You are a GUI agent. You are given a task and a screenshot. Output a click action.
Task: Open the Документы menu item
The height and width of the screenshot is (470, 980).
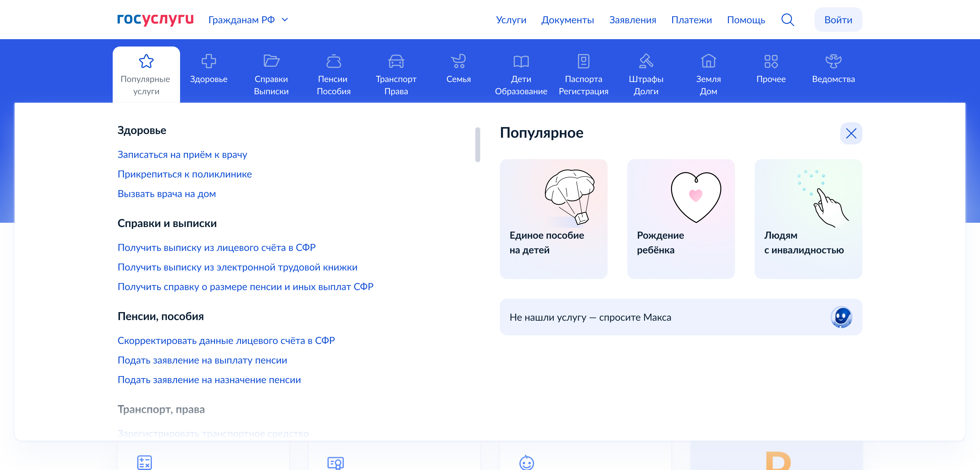click(x=567, y=20)
